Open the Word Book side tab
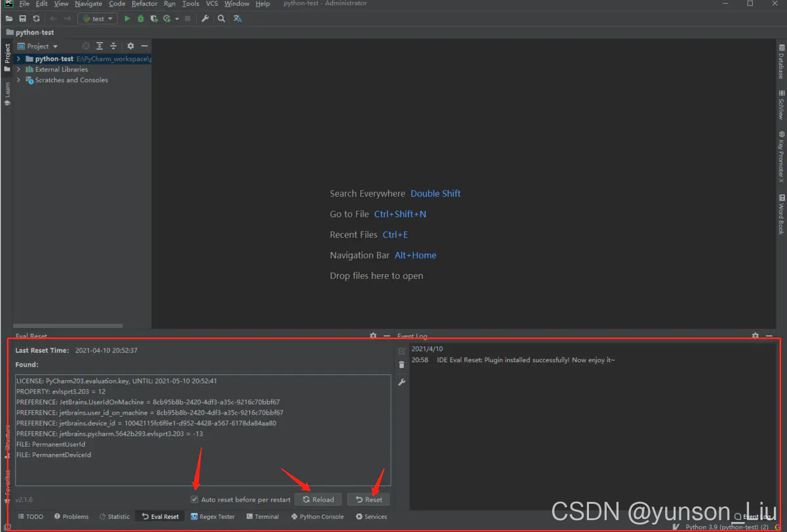 (781, 215)
